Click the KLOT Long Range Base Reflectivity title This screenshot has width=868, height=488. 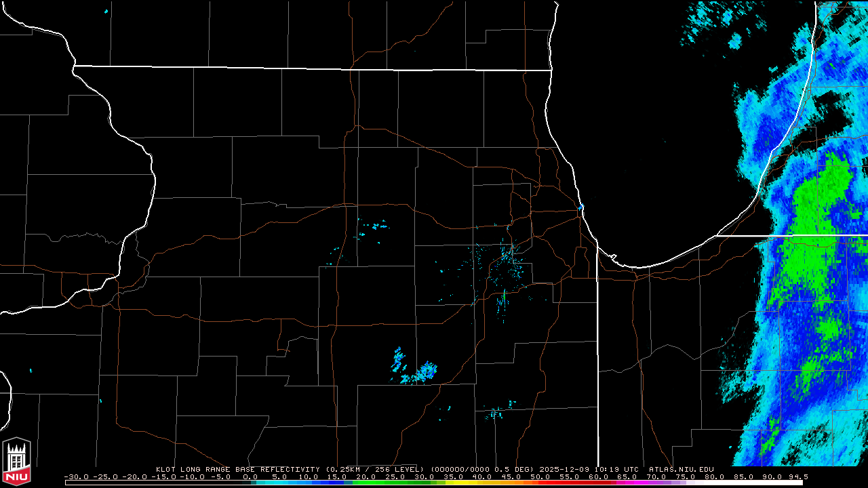tap(238, 469)
